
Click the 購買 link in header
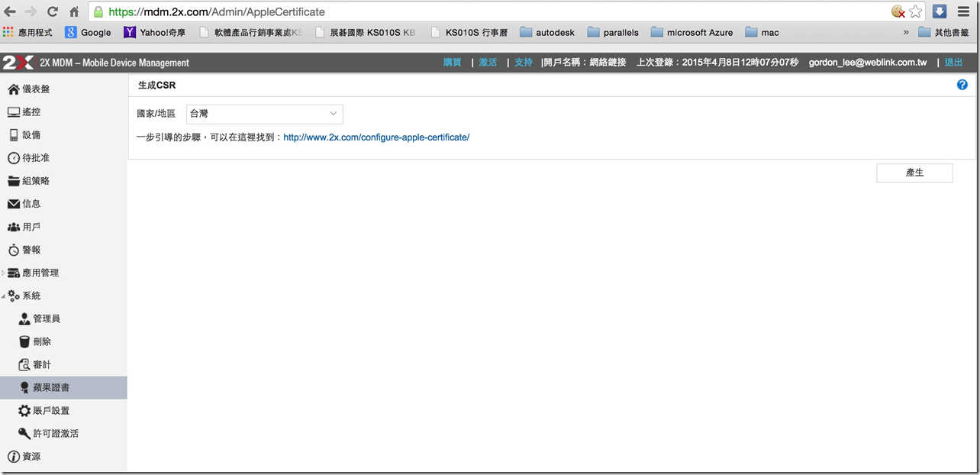click(453, 63)
